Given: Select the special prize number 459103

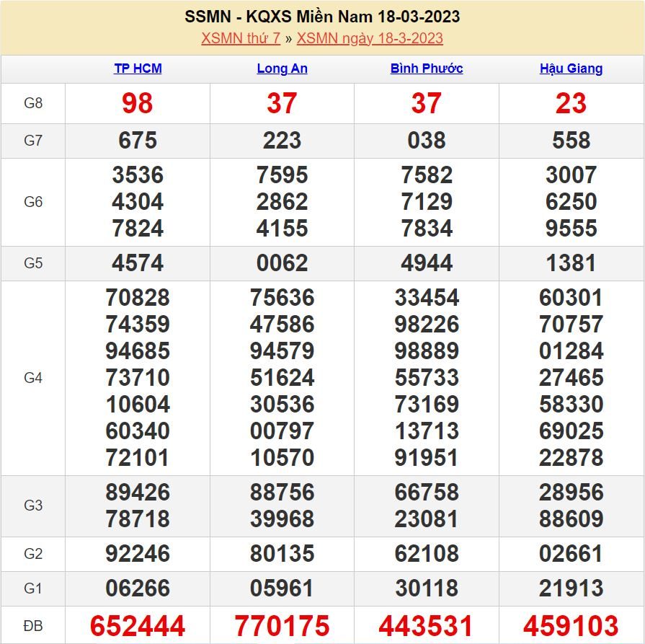Looking at the screenshot, I should coord(571,626).
